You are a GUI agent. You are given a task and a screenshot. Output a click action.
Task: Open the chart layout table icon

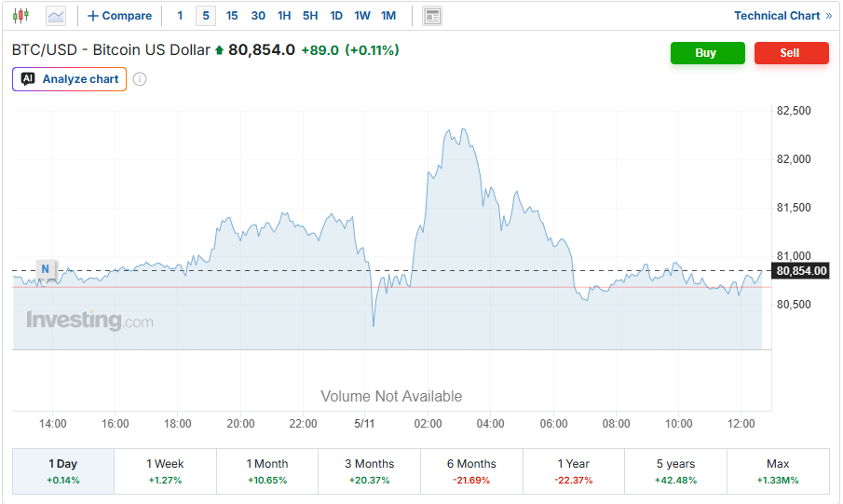pyautogui.click(x=432, y=16)
